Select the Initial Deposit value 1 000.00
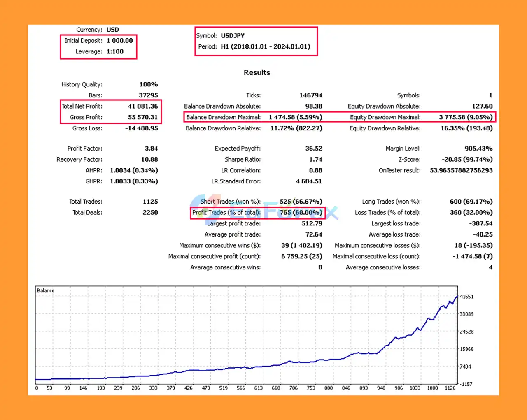This screenshot has width=527, height=420. [120, 40]
